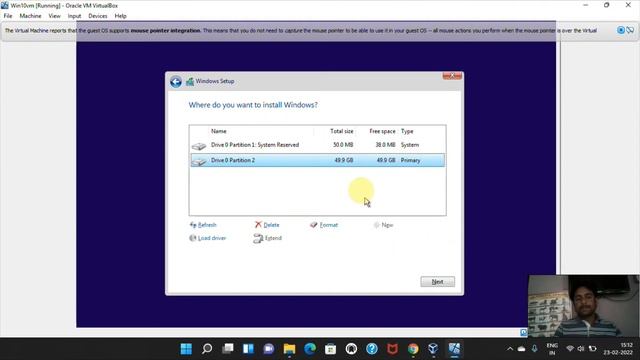This screenshot has width=640, height=360.
Task: Click Format partition link
Action: coord(324,225)
